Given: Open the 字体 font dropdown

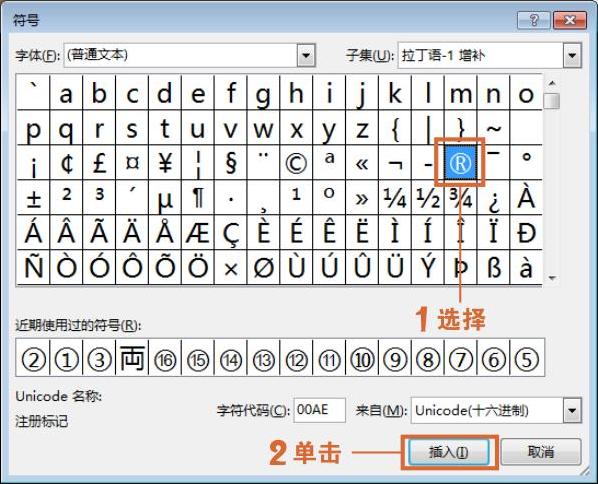Looking at the screenshot, I should pyautogui.click(x=306, y=56).
